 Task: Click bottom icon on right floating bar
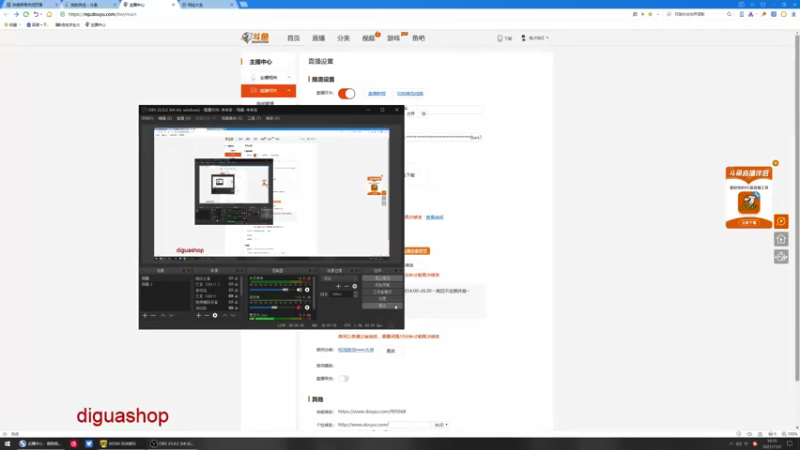pos(781,257)
